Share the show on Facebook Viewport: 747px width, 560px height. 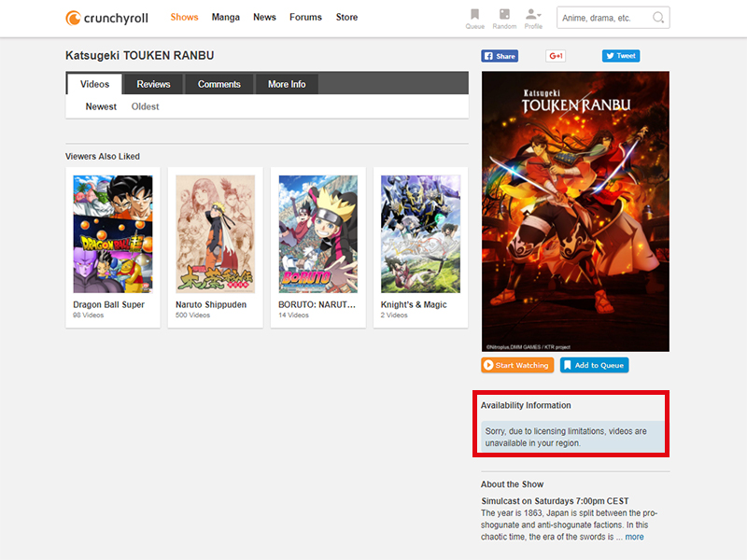(500, 56)
